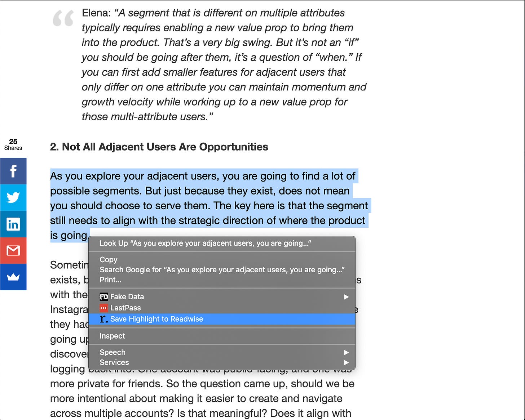Open the LastPass menu entry
Viewport: 525px width, 420px height.
(222, 308)
